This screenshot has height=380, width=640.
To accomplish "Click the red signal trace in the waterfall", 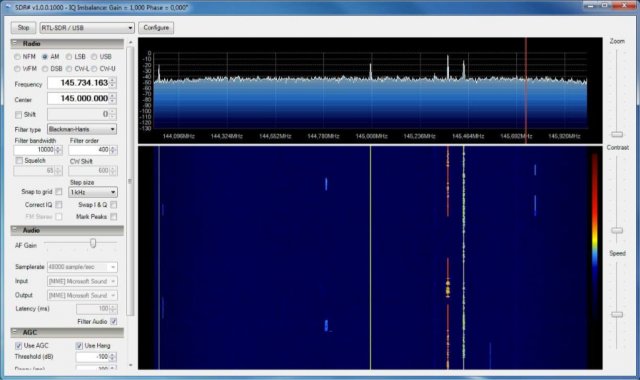I will 448,257.
